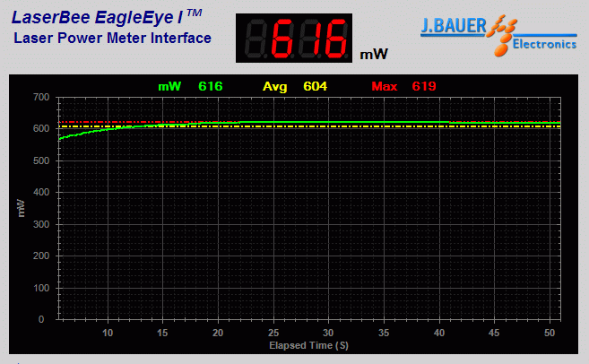The image size is (589, 364).
Task: Click the yellow dashed average line
Action: tap(309, 126)
